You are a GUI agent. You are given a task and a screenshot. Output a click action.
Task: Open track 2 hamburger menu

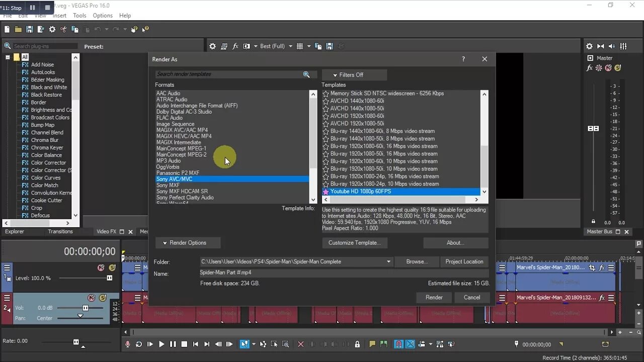point(7,298)
